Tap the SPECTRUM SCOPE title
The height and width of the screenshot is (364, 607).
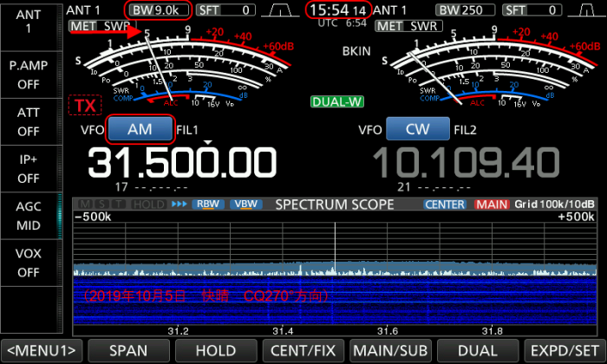335,205
